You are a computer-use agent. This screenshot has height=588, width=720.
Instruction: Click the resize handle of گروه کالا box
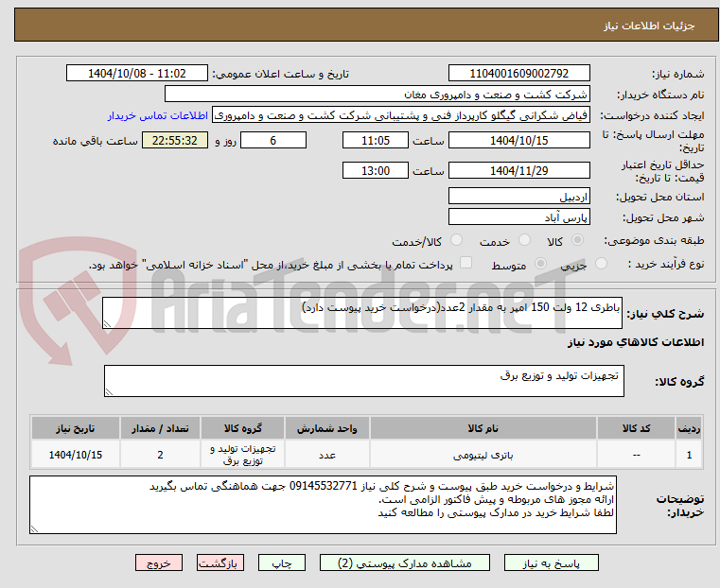tap(110, 391)
